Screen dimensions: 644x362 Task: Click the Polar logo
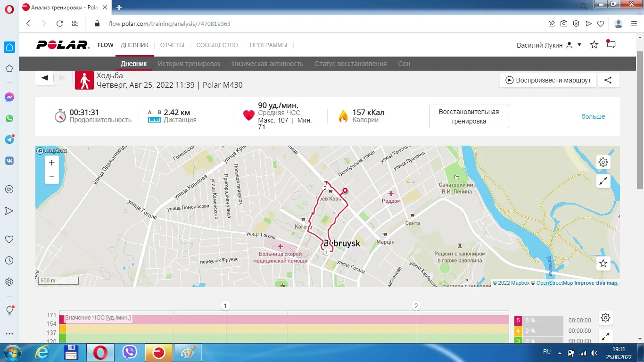pos(63,45)
